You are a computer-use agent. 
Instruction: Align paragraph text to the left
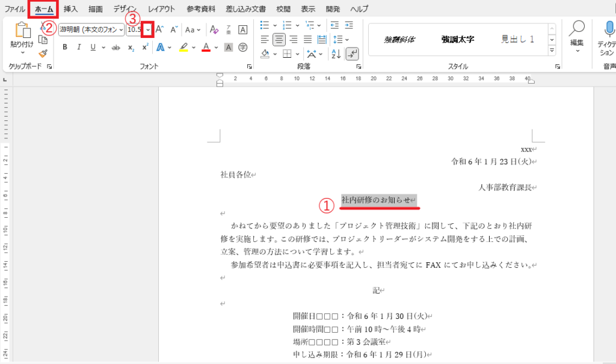tap(265, 39)
